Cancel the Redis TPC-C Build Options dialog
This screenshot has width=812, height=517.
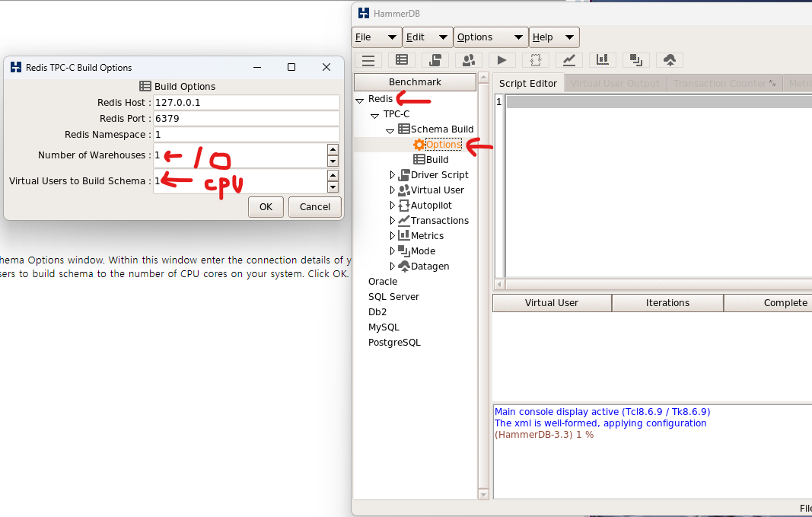(314, 206)
